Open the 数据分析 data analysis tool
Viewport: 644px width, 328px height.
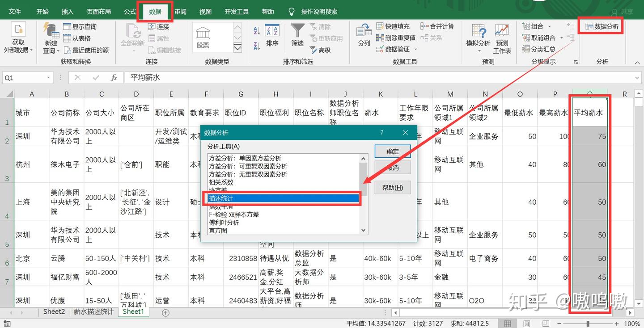point(601,25)
